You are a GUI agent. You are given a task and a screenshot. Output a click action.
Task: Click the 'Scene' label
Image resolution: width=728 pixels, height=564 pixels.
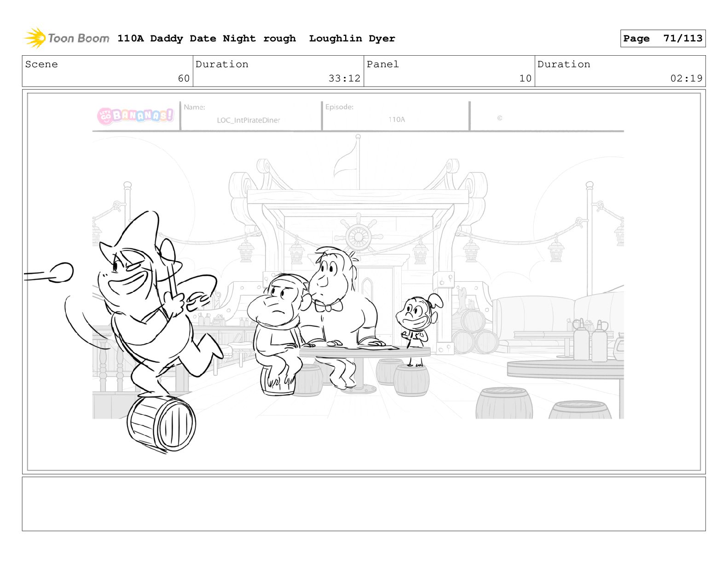coord(41,64)
